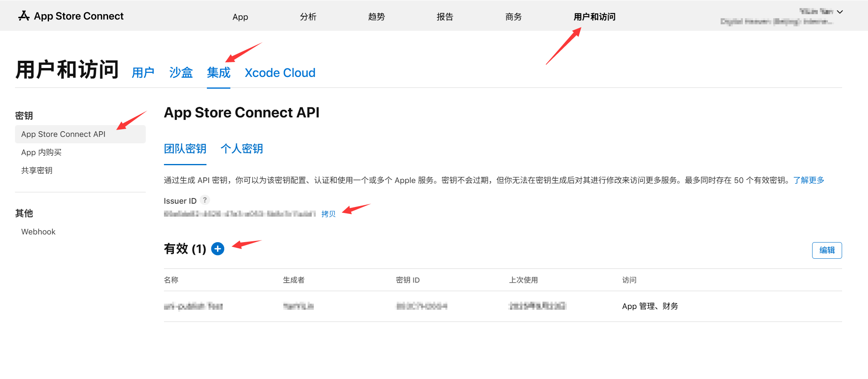
Task: Switch to the 沙盒 tab
Action: (181, 73)
